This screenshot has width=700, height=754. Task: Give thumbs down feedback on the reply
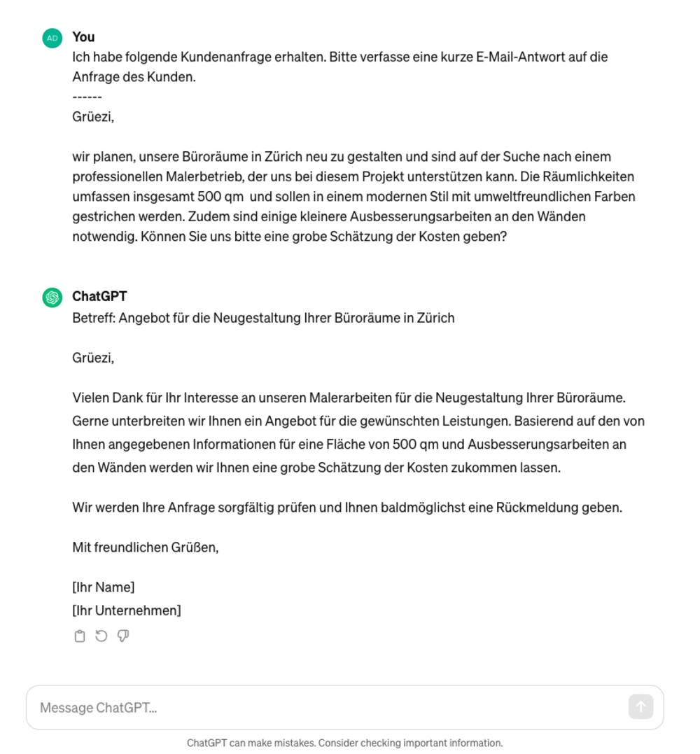pos(122,636)
